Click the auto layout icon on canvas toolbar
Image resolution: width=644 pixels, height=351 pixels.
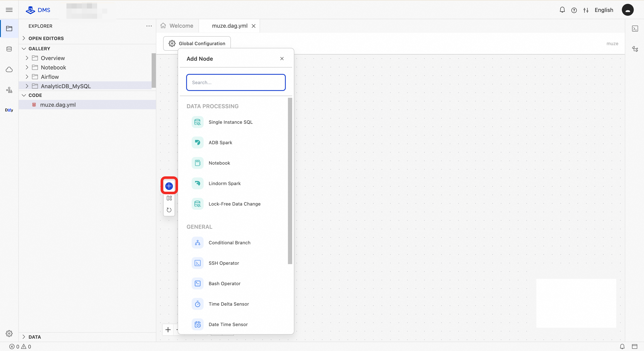(x=169, y=198)
